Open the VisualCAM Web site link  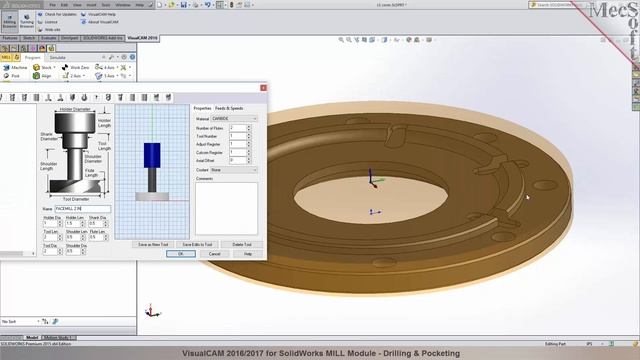click(49, 29)
